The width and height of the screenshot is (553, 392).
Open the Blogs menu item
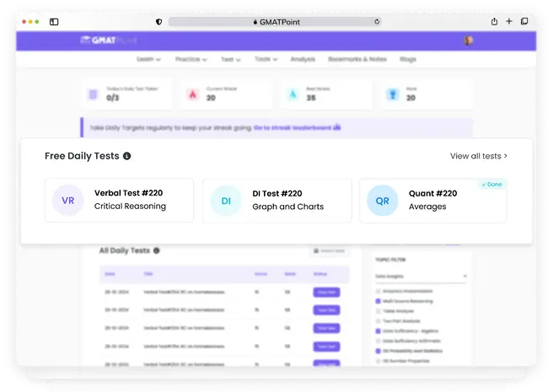(408, 59)
